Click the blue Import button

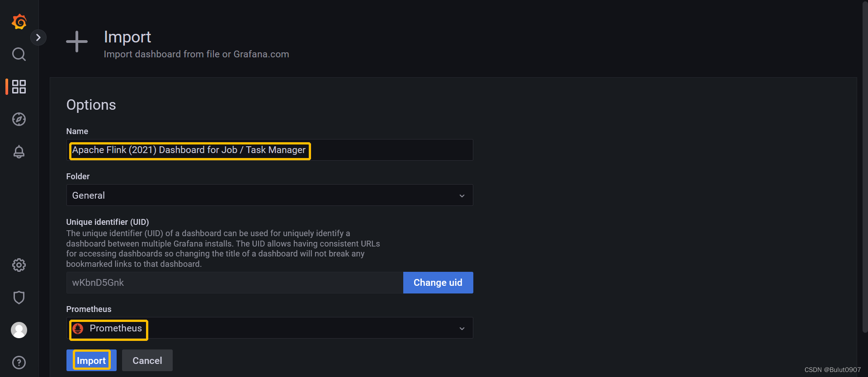pos(91,360)
